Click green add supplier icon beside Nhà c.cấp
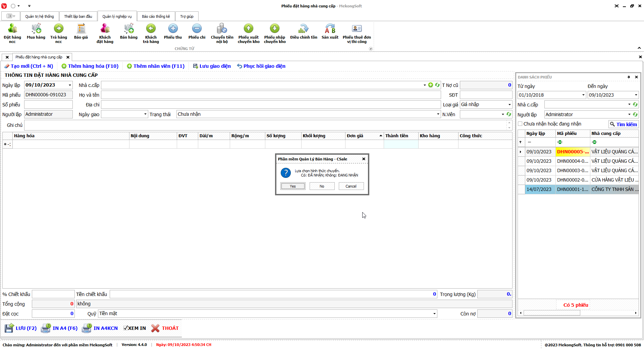The image size is (644, 349). coord(431,85)
